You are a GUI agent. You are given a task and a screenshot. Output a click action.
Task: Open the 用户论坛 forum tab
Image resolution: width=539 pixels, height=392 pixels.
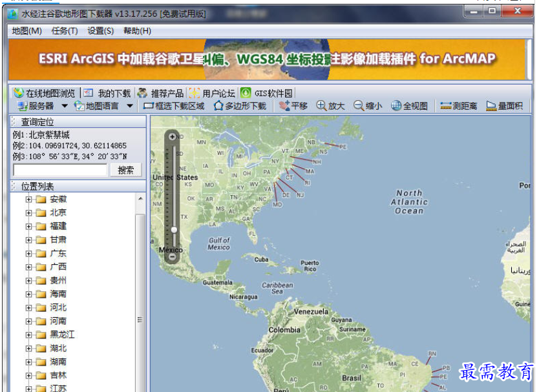(213, 93)
